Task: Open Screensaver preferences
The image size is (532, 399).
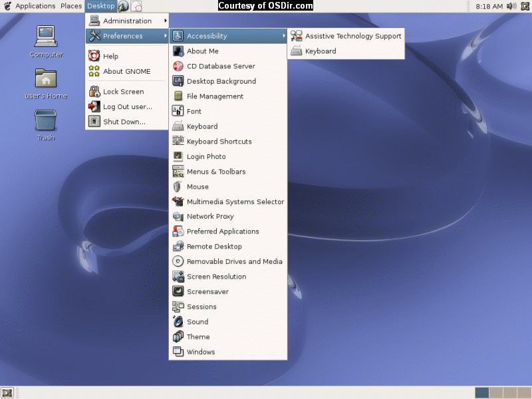Action: point(228,292)
